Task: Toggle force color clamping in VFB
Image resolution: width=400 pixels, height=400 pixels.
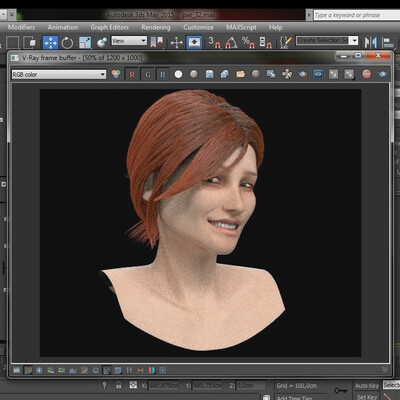Action: pyautogui.click(x=28, y=370)
